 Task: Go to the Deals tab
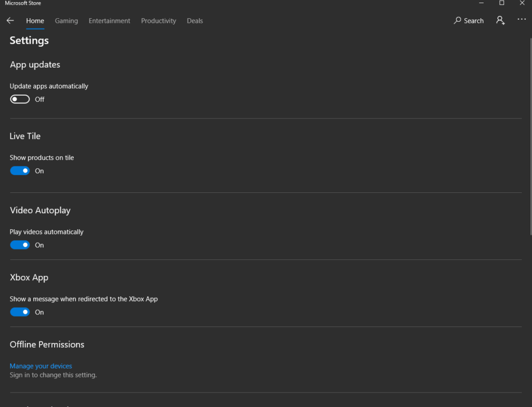(195, 21)
